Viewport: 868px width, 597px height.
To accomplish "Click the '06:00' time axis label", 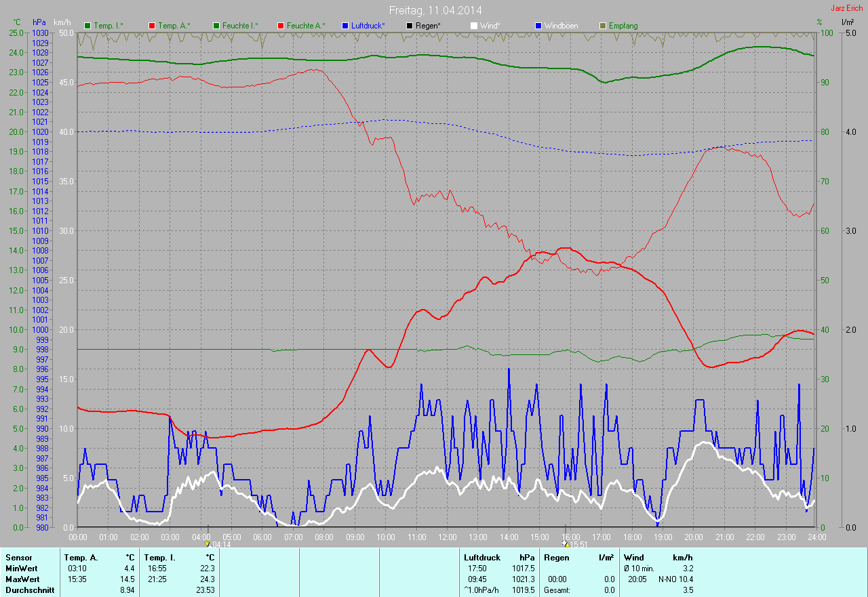I will click(262, 537).
